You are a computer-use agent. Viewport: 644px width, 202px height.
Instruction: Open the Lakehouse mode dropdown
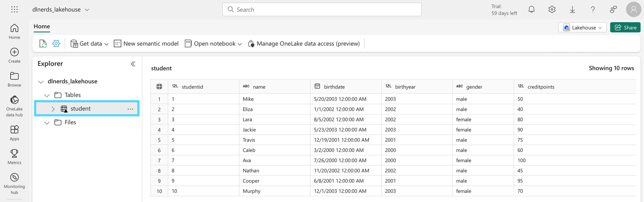click(x=582, y=28)
